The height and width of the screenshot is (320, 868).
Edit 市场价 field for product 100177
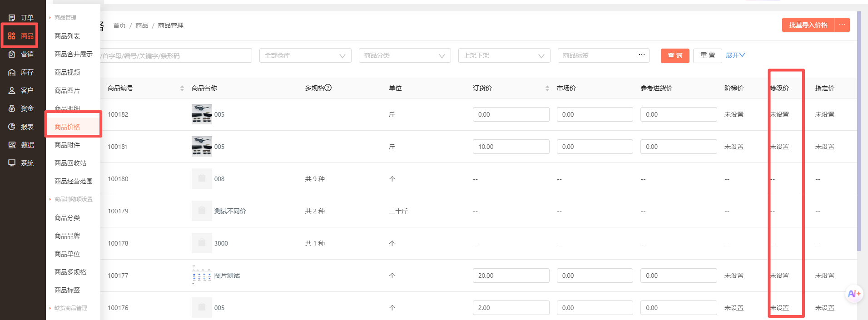pyautogui.click(x=595, y=276)
